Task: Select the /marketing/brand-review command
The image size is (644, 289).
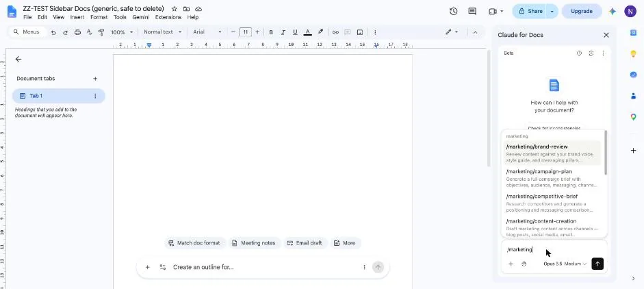Action: click(552, 153)
